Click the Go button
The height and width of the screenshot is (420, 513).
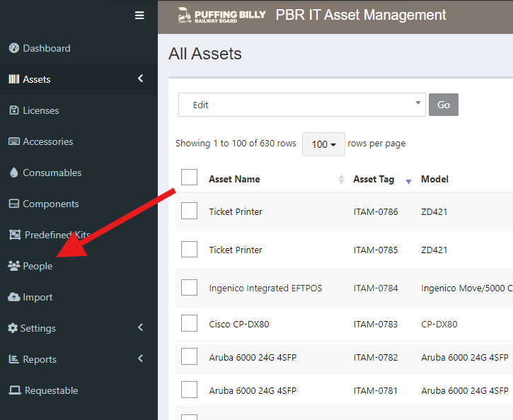444,105
